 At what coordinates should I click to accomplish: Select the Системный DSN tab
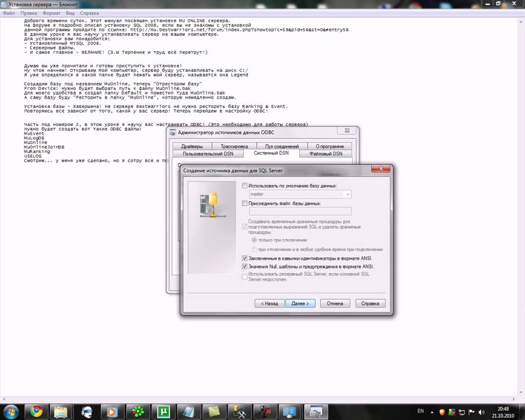(x=271, y=153)
